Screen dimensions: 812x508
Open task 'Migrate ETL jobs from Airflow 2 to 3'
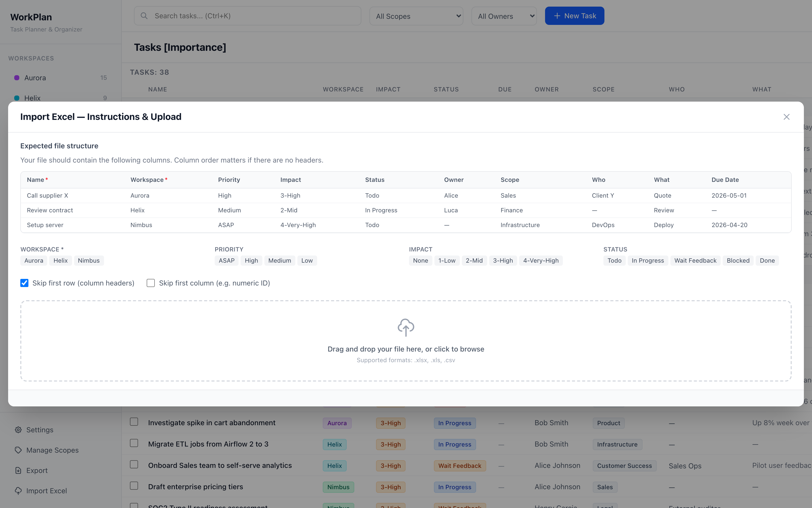[x=208, y=444]
